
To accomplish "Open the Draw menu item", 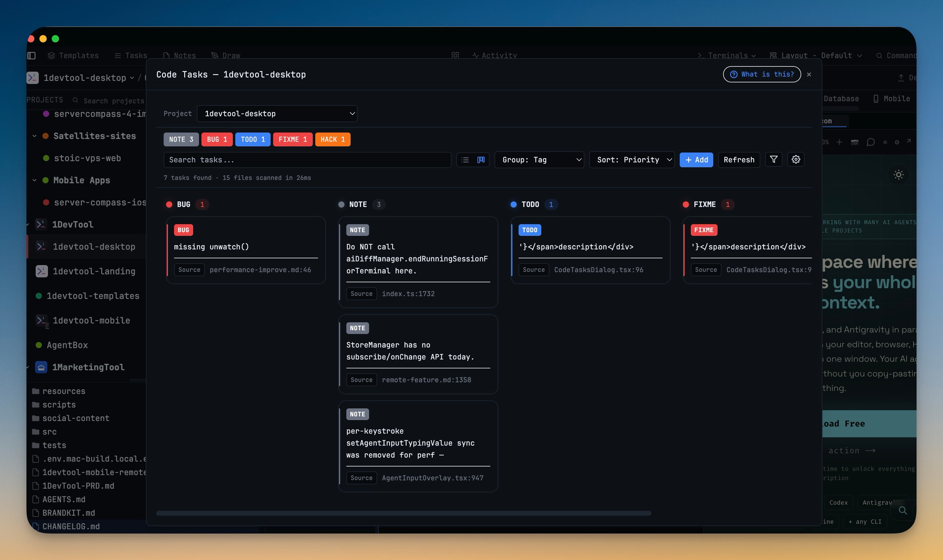I will click(226, 55).
